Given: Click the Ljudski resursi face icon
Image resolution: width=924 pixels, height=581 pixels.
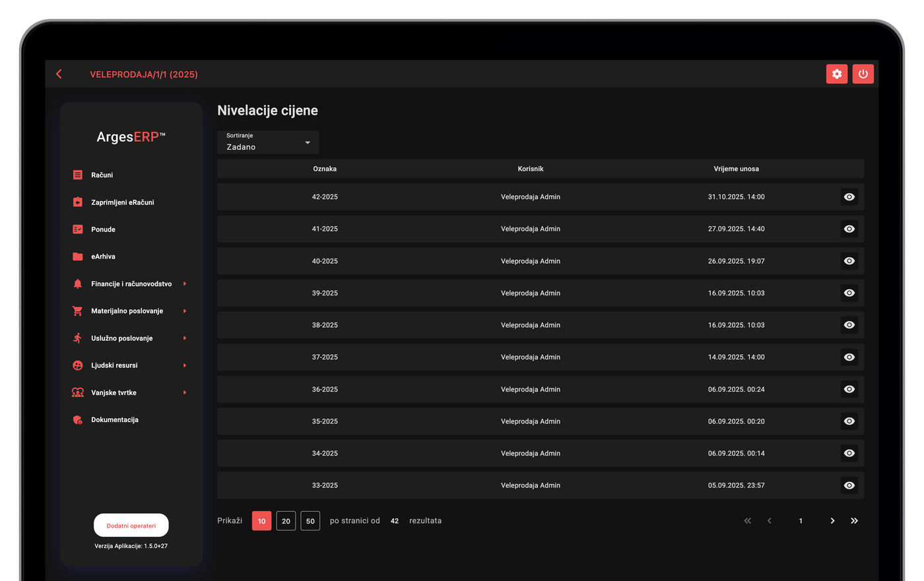Looking at the screenshot, I should [78, 365].
